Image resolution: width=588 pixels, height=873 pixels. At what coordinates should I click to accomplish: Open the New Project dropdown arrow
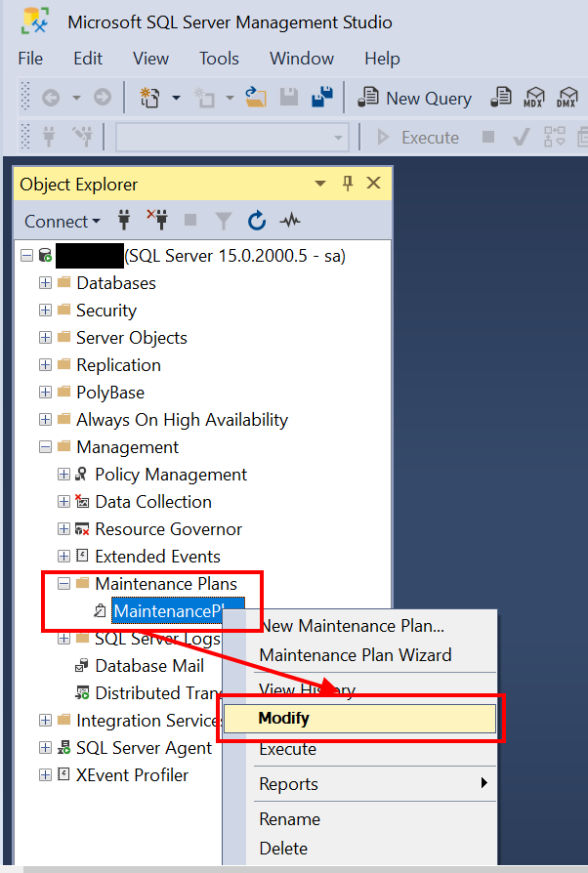(x=176, y=98)
